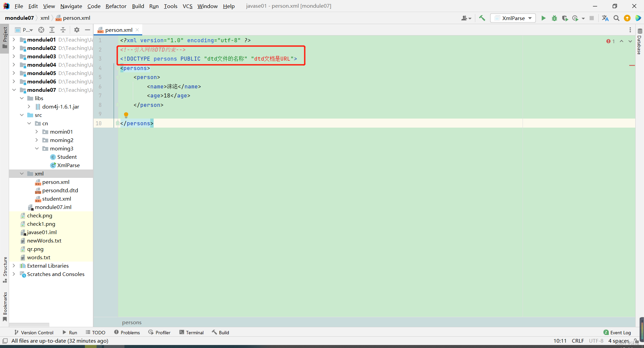Select student.xml in the project tree
This screenshot has width=644, height=348.
pos(56,199)
